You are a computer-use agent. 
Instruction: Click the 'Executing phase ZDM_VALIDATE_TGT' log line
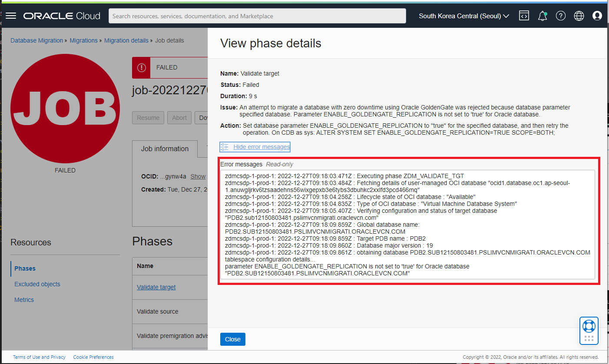(344, 176)
